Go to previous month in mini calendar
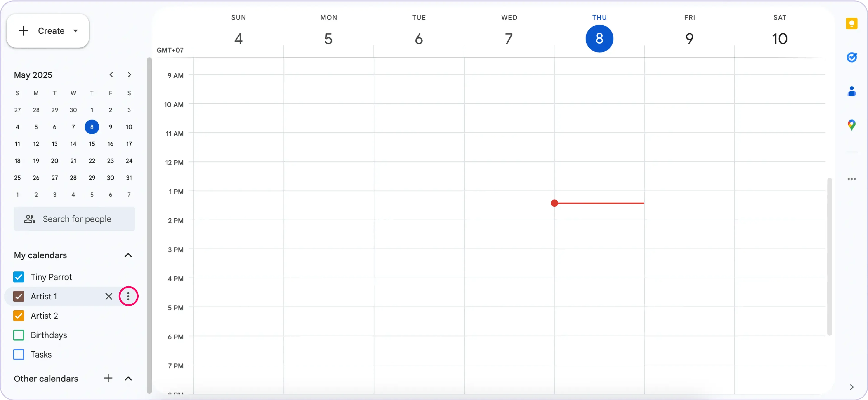Screen dimensions: 868x400 pyautogui.click(x=111, y=75)
